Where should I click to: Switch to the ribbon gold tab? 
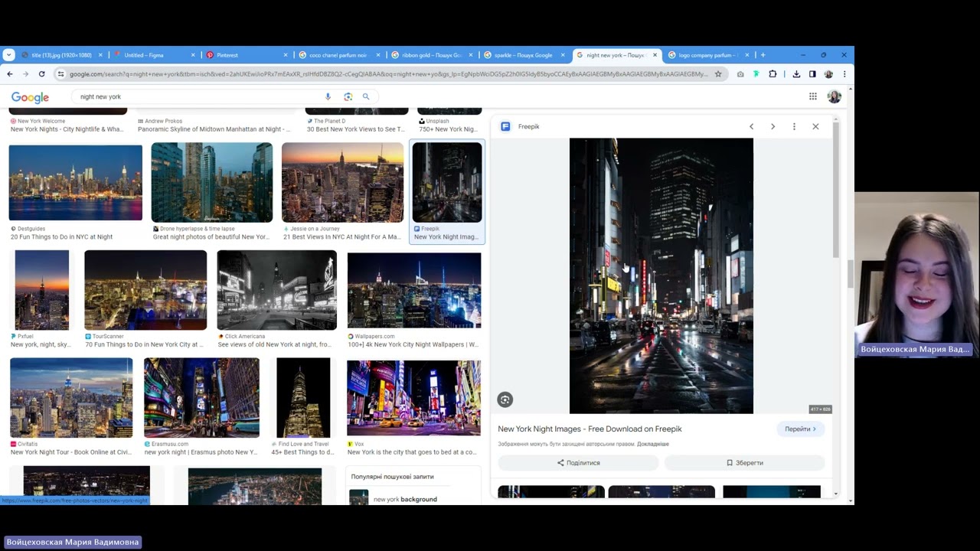point(430,55)
